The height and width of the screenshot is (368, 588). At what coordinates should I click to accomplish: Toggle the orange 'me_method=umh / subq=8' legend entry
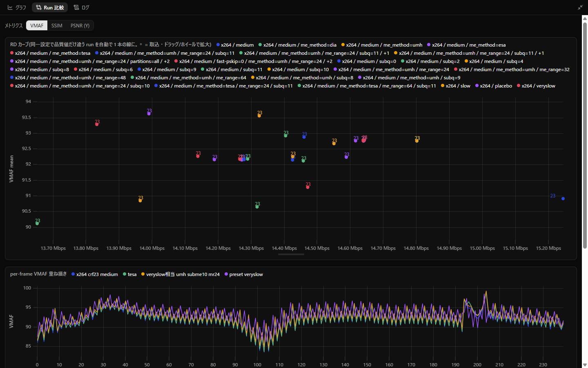[x=302, y=78]
